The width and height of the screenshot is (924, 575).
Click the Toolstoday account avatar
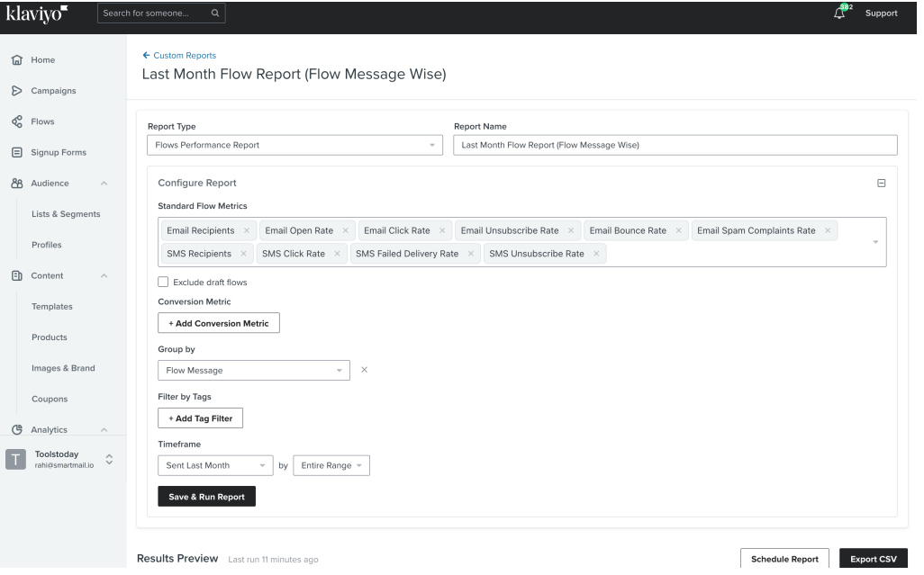[16, 459]
